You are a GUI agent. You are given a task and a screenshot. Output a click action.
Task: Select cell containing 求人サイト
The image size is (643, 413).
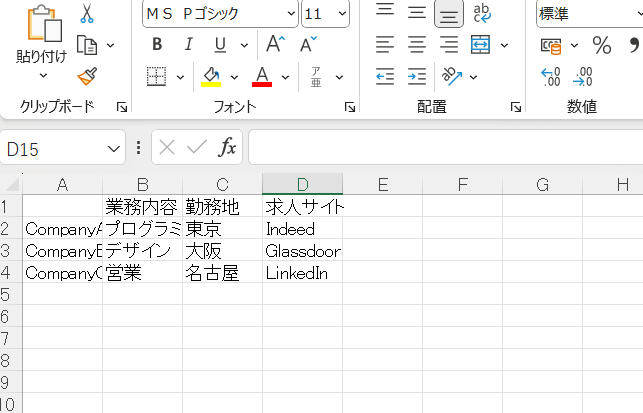[x=303, y=206]
